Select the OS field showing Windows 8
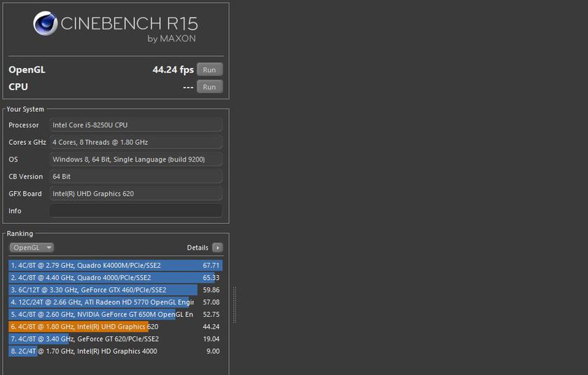588x375 pixels. point(136,160)
